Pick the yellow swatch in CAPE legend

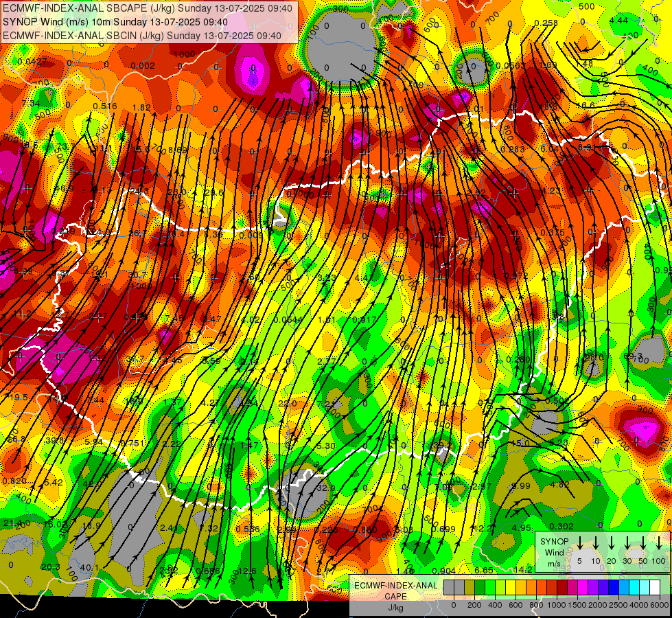tap(511, 588)
